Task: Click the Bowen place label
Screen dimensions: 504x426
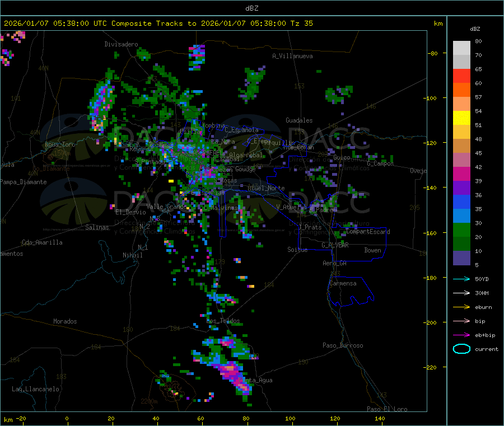Action: pos(372,250)
